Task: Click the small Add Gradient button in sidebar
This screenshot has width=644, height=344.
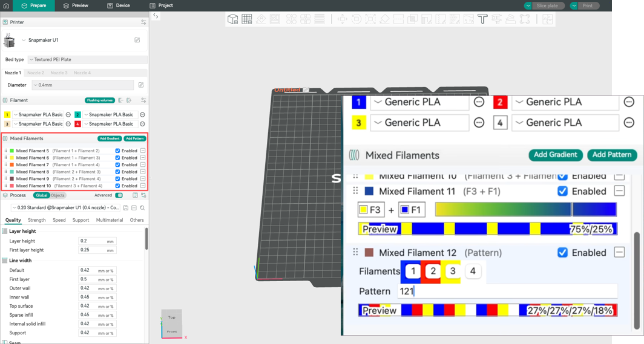Action: click(x=110, y=138)
